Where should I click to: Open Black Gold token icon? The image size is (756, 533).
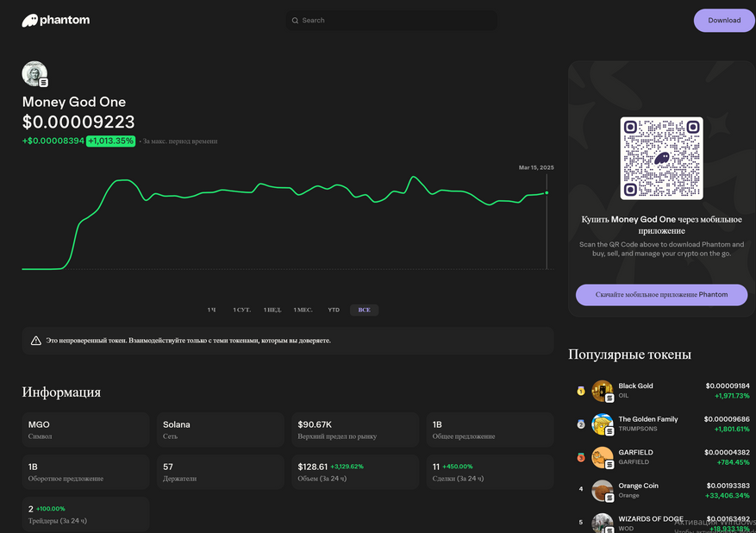[x=603, y=391]
